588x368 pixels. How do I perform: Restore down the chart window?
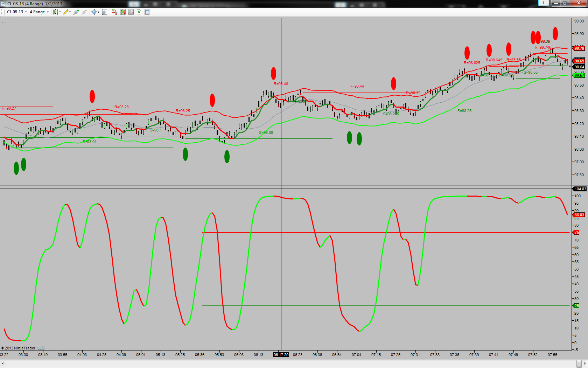coord(565,3)
